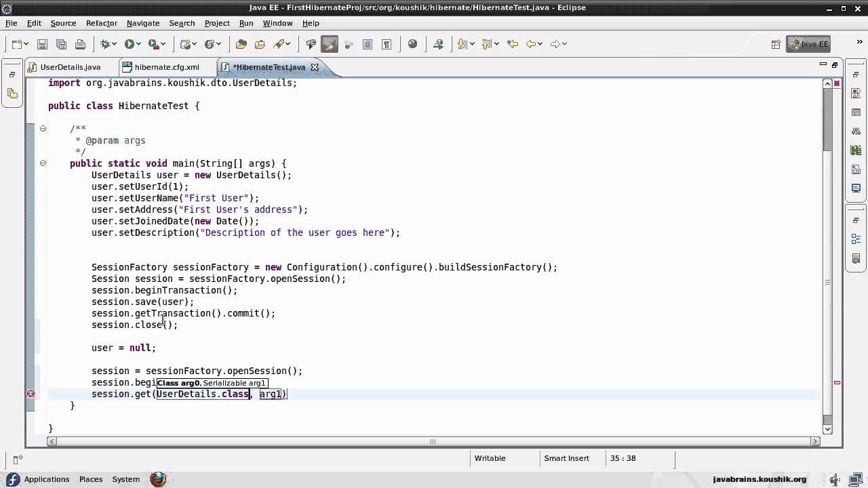Open the Source menu
Viewport: 868px width, 488px height.
coord(63,23)
